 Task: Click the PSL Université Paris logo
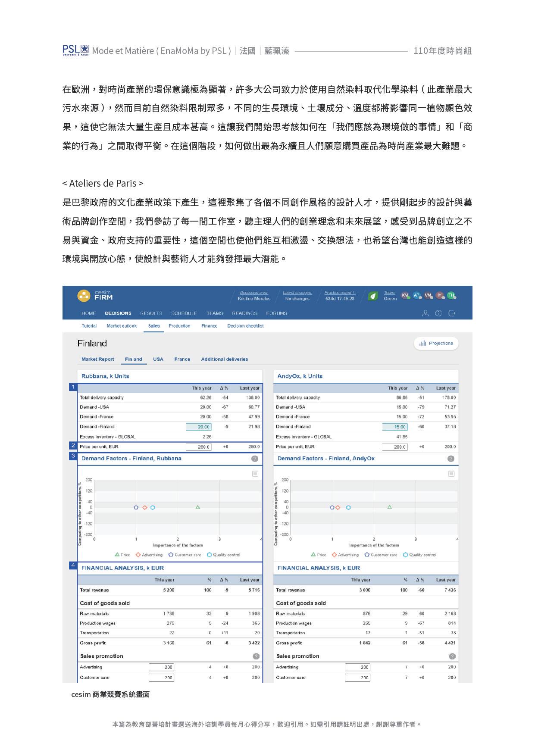click(x=75, y=50)
